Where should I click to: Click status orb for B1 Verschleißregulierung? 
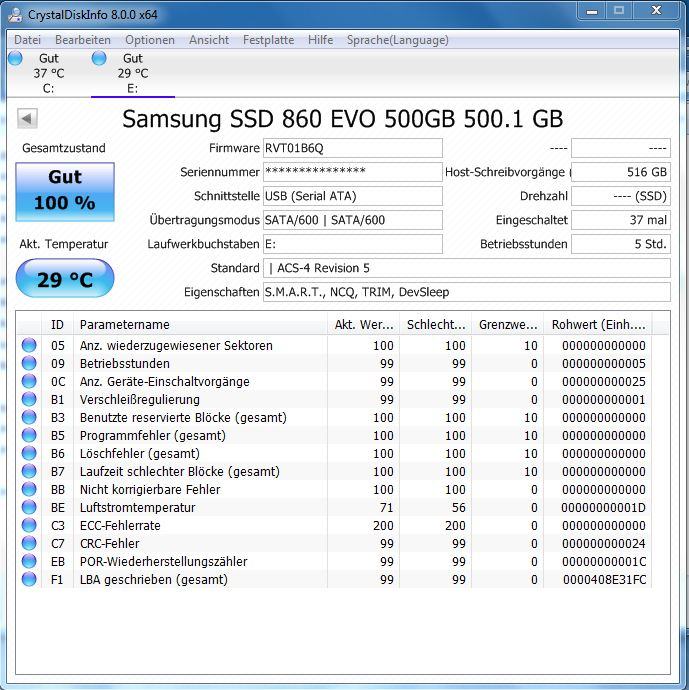[x=29, y=399]
